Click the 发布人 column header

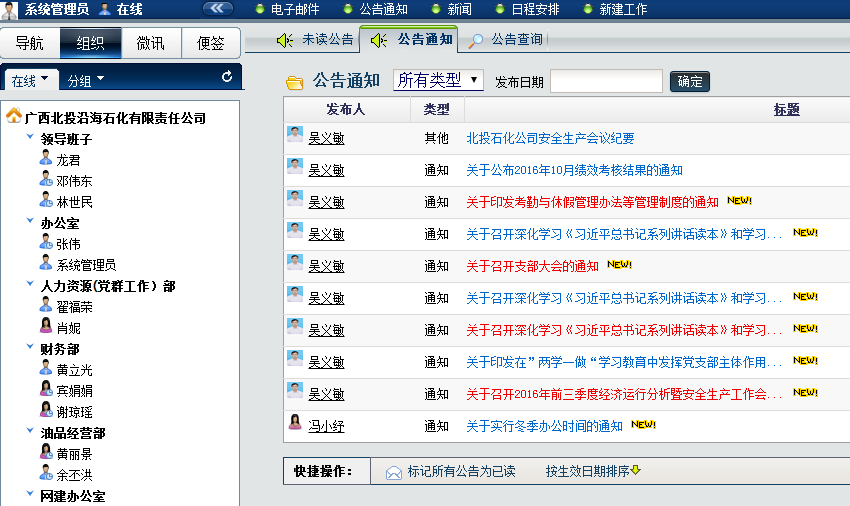[345, 110]
